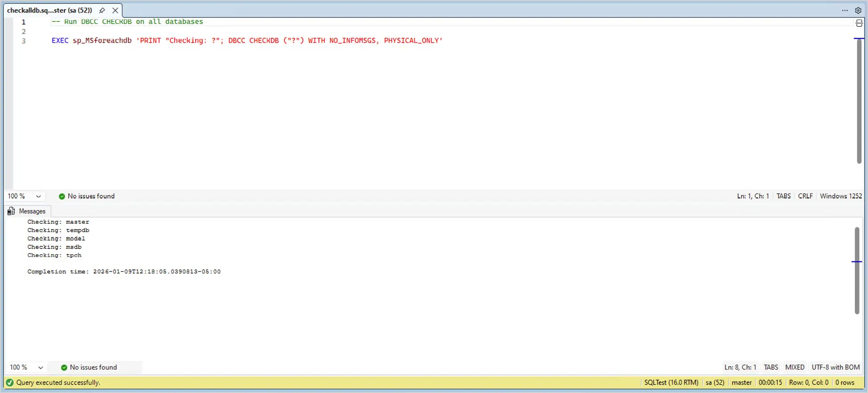Click the 'Checking: model' message line

(56, 239)
